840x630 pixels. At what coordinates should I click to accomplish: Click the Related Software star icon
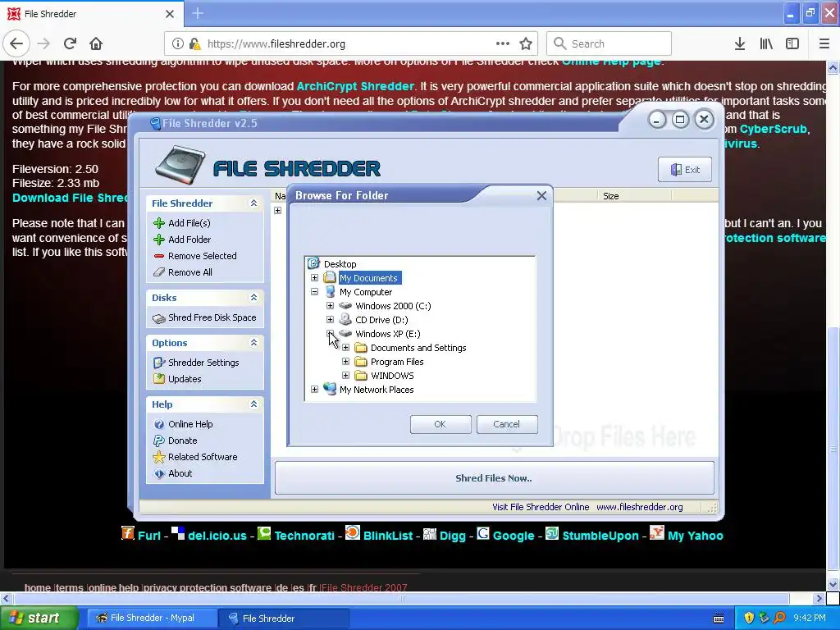159,457
